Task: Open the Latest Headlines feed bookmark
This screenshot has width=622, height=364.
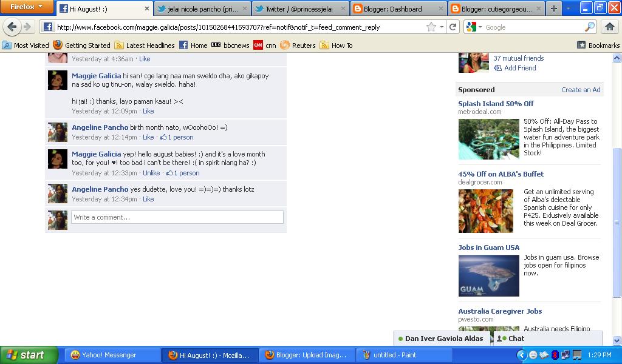Action: click(x=145, y=45)
